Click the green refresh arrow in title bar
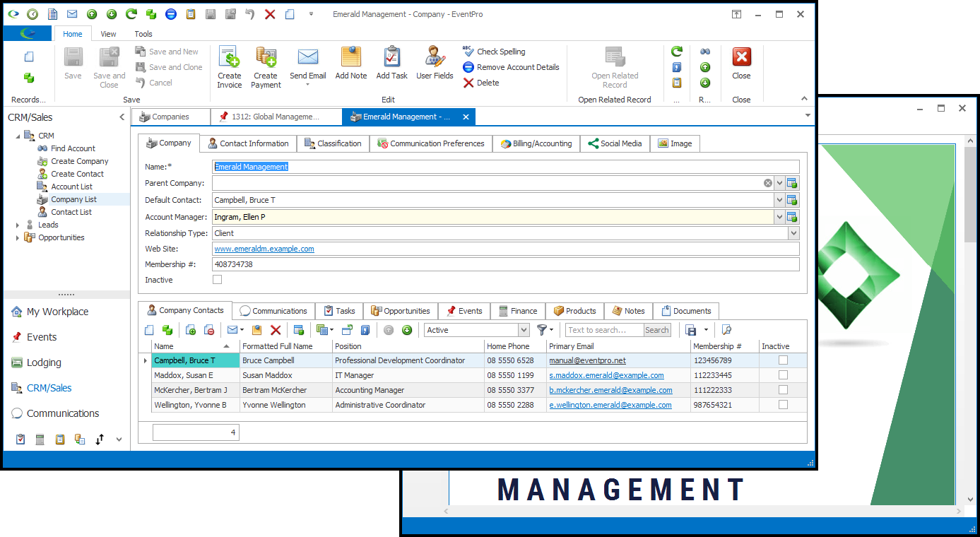The image size is (980, 537). point(131,14)
